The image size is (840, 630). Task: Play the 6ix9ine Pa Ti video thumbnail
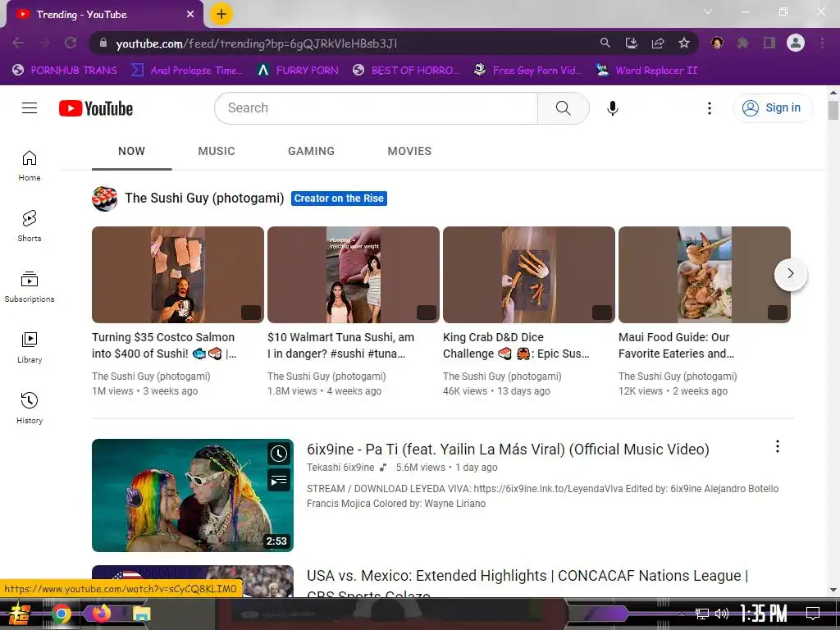click(x=193, y=495)
